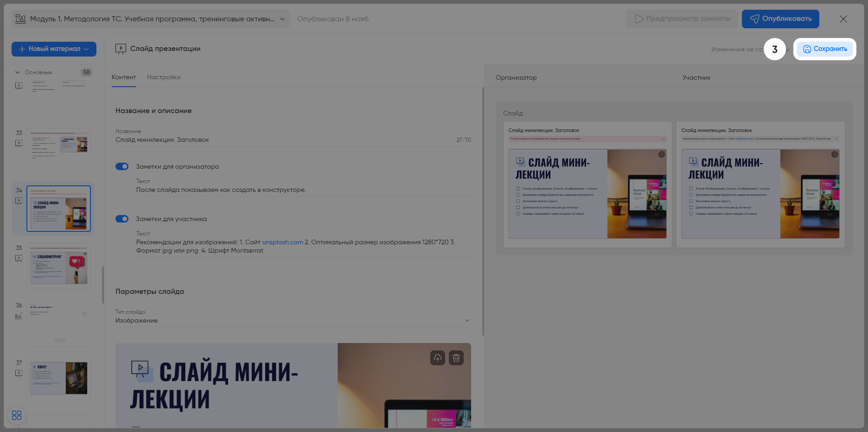Click the presentation icon beside 'Слайд презентации'
Screen dimensions: 868x432
pos(121,49)
